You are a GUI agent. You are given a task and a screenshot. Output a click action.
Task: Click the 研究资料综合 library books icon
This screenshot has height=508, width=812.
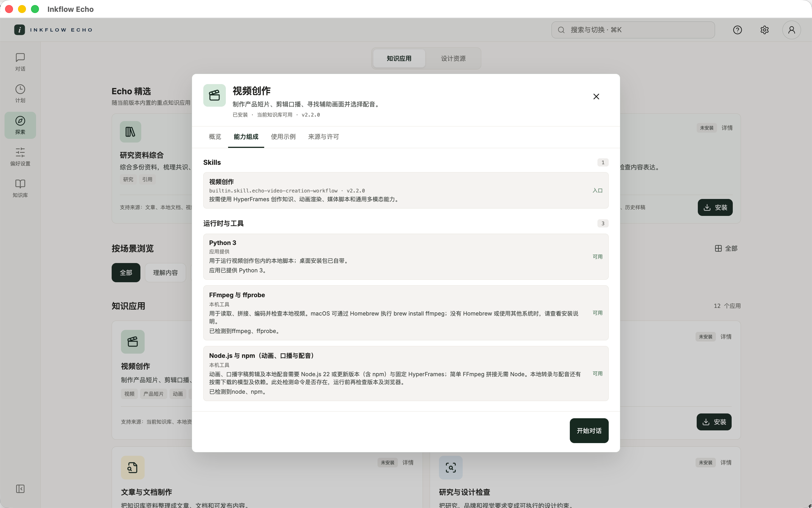click(x=130, y=132)
